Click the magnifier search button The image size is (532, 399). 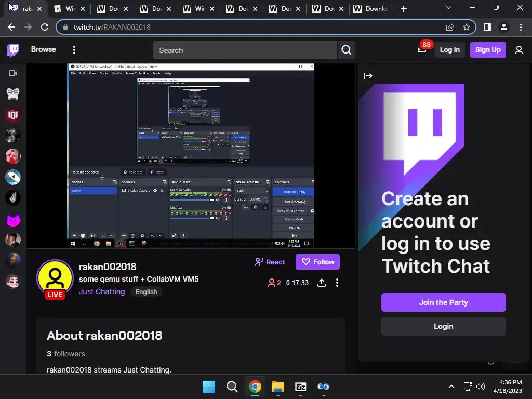pos(346,50)
